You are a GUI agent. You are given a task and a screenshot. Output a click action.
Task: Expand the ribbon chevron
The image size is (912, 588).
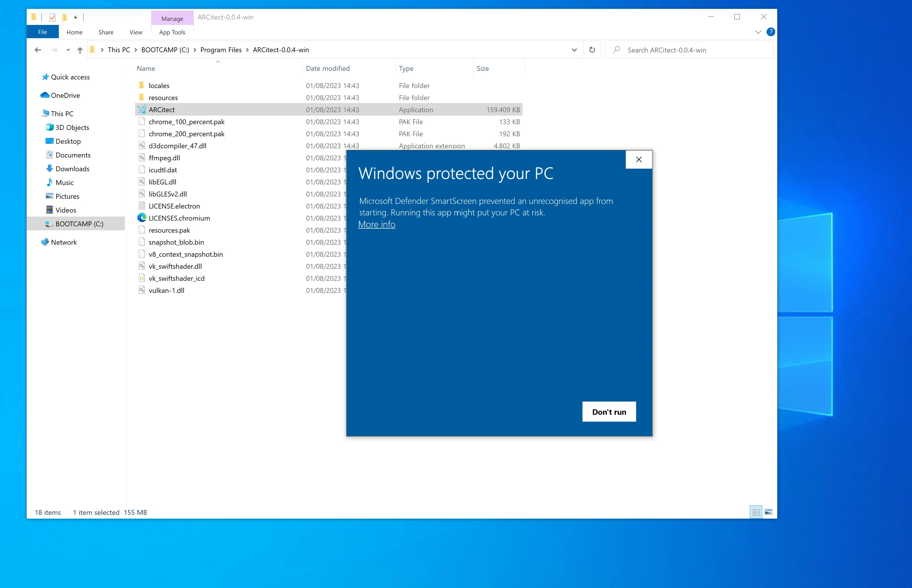tap(758, 32)
